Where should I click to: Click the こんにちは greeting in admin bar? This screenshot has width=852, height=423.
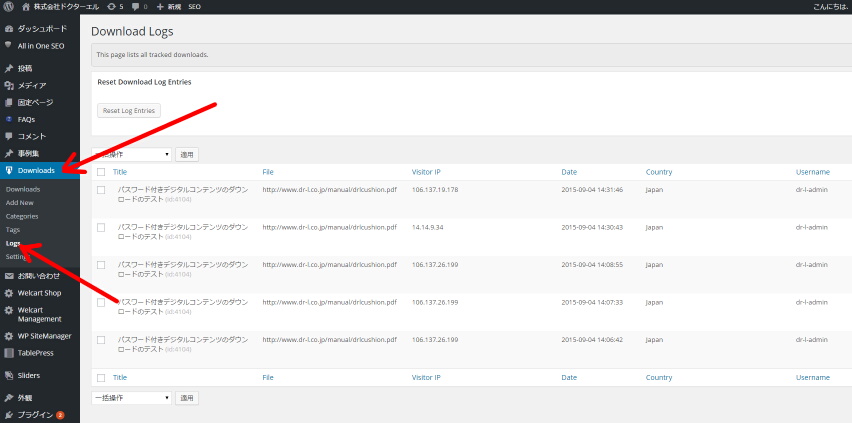(832, 7)
